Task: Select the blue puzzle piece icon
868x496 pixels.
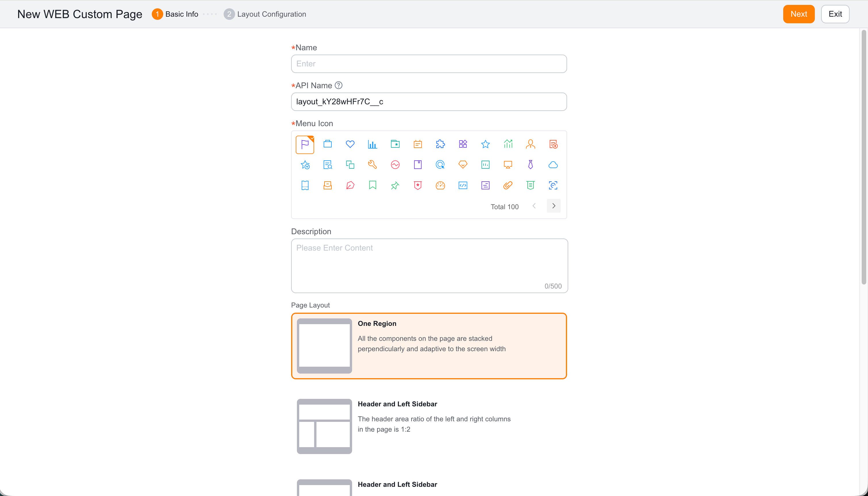Action: pos(440,144)
